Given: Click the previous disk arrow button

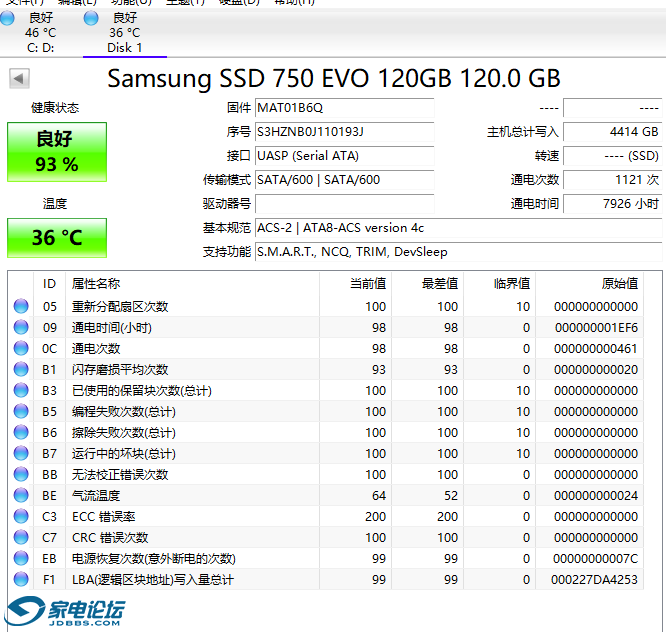Looking at the screenshot, I should 19,79.
